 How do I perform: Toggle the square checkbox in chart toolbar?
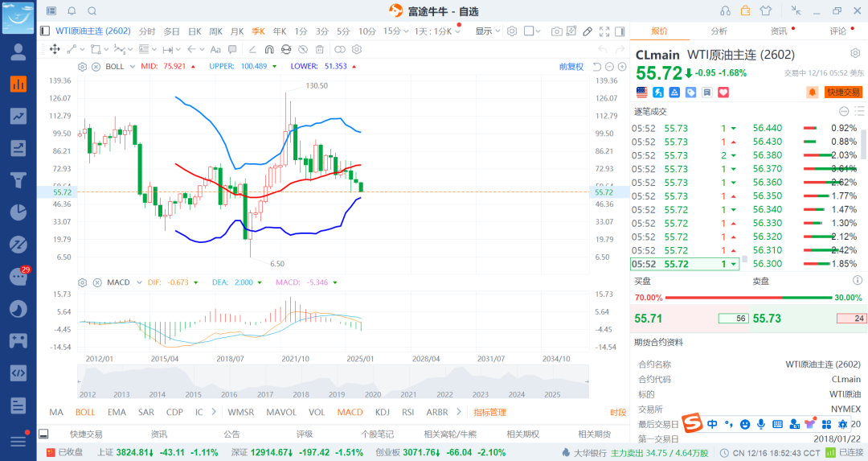click(x=528, y=31)
